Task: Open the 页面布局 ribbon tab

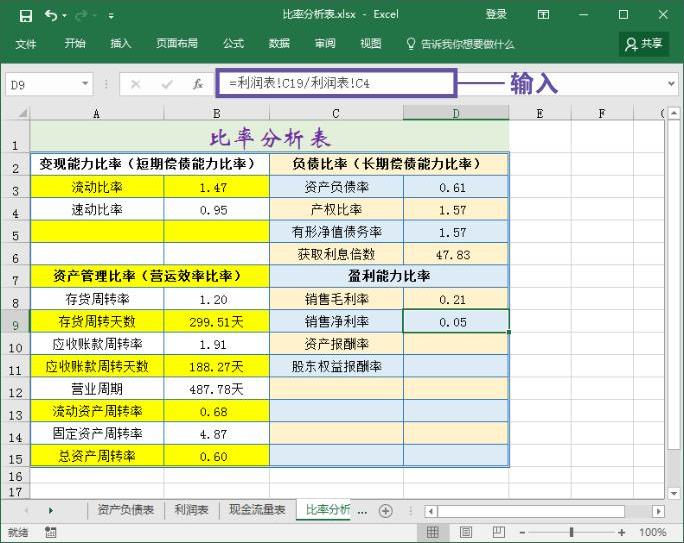Action: click(x=177, y=43)
